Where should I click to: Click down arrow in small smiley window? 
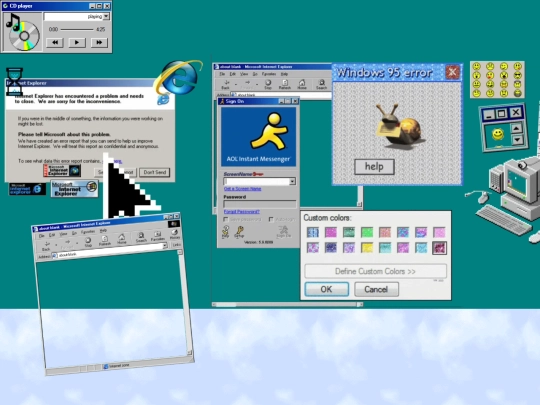pyautogui.click(x=517, y=140)
